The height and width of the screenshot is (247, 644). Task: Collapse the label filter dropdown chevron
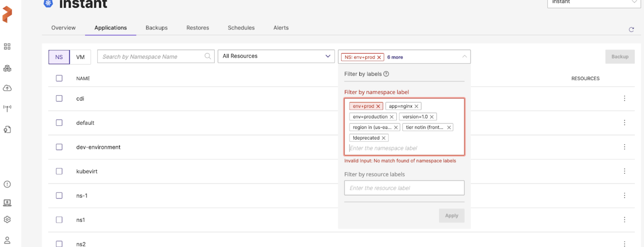(x=464, y=57)
